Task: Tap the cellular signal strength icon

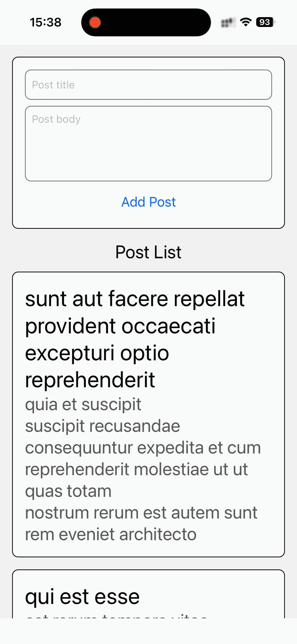Action: (x=228, y=23)
